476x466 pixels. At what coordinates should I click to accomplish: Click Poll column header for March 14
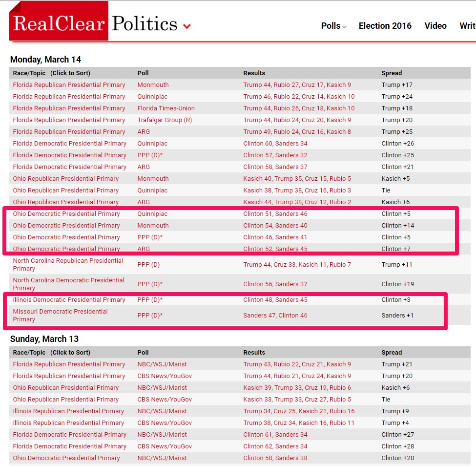click(143, 73)
